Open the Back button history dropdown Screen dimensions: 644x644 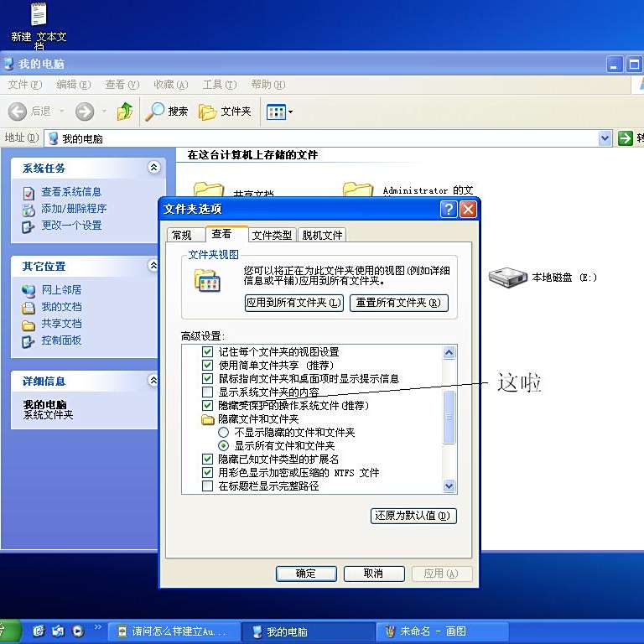(62, 112)
